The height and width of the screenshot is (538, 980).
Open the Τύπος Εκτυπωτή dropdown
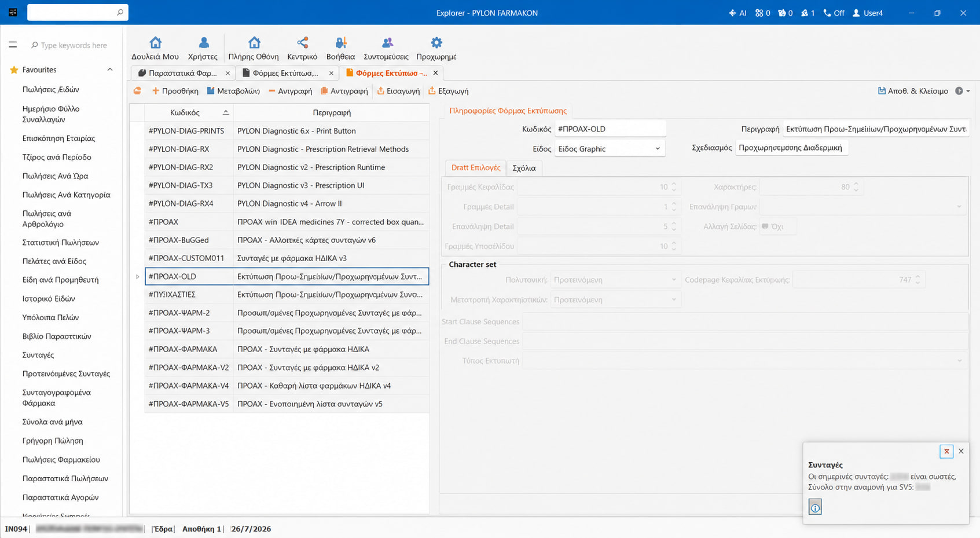pyautogui.click(x=959, y=361)
